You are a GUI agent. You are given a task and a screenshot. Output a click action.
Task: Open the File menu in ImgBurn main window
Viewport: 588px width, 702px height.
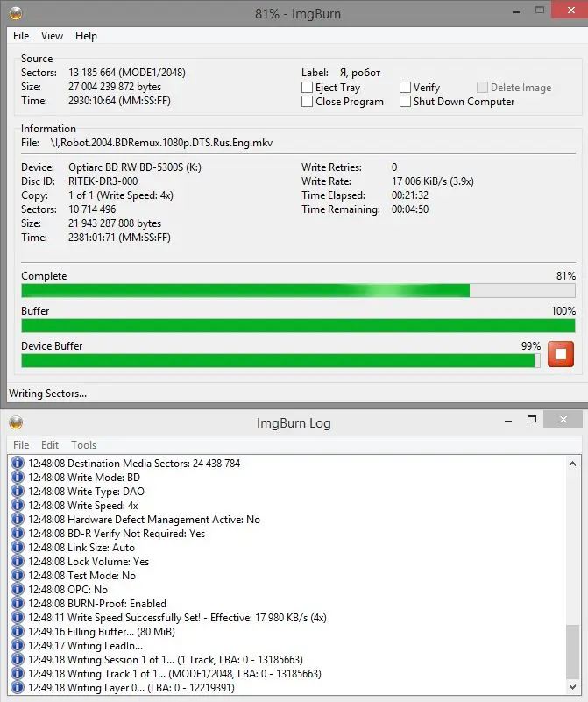[21, 36]
